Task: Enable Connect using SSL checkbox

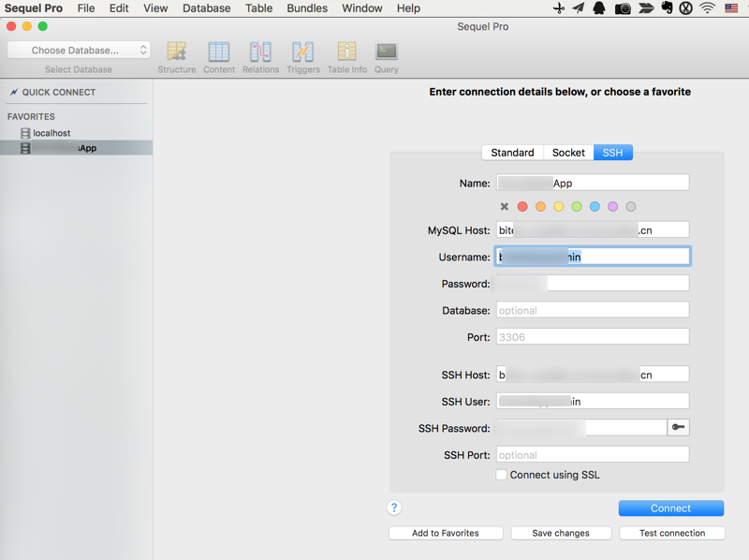Action: [501, 475]
